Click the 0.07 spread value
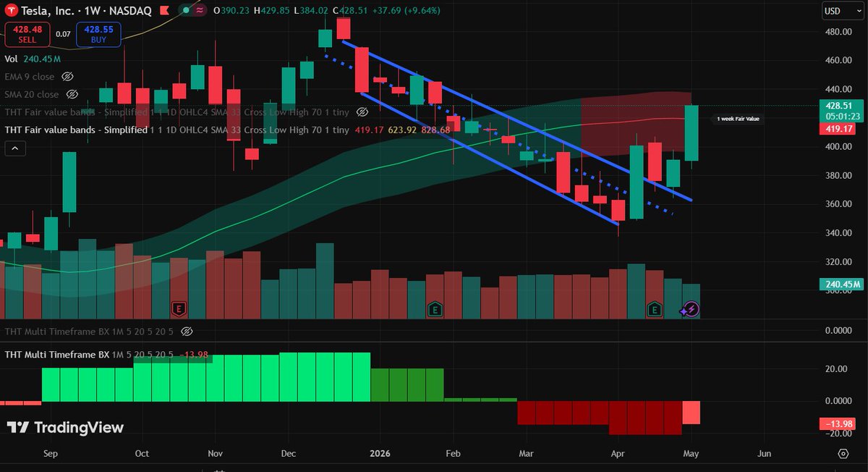868x472 pixels. click(63, 34)
